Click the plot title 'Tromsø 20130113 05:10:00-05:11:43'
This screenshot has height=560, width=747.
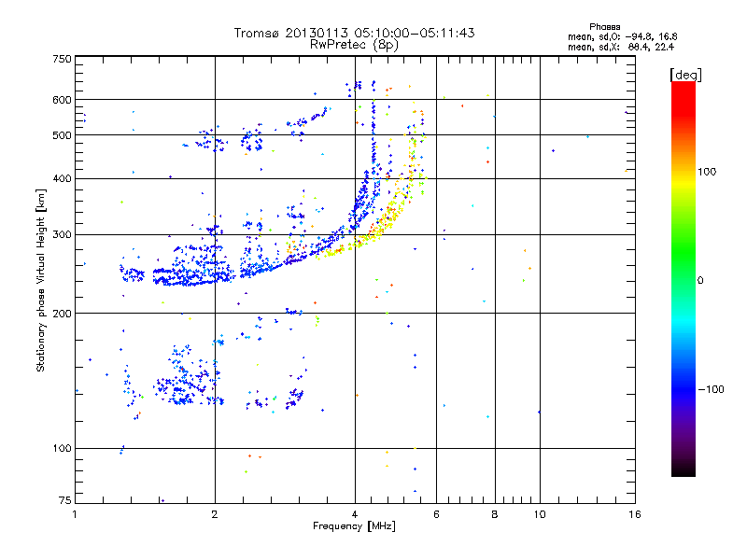coord(354,33)
